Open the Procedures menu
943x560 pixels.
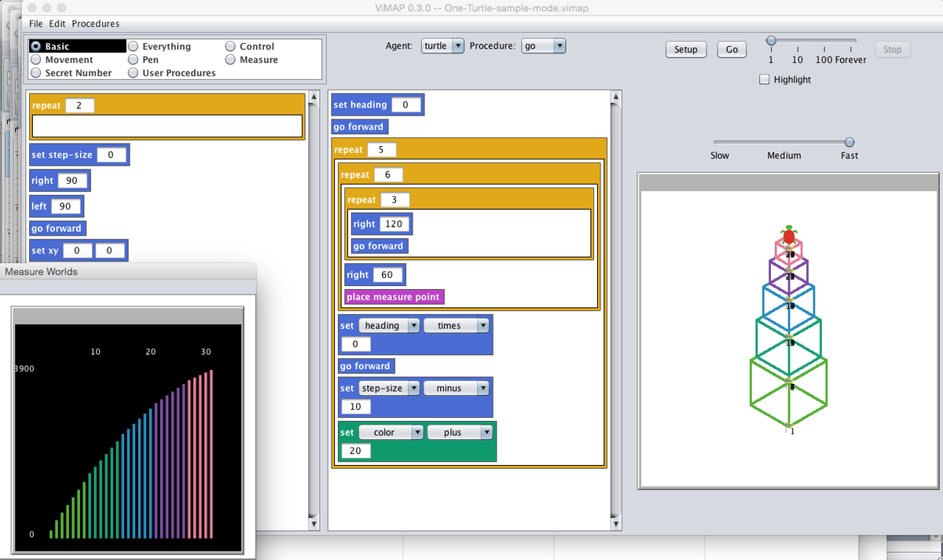point(96,24)
